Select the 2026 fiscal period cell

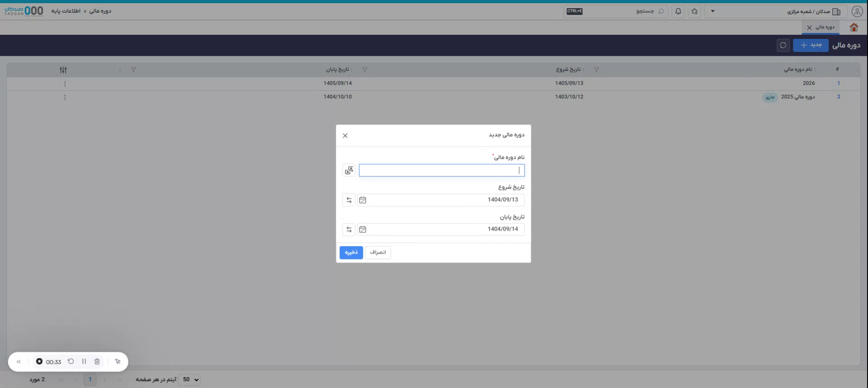click(808, 83)
